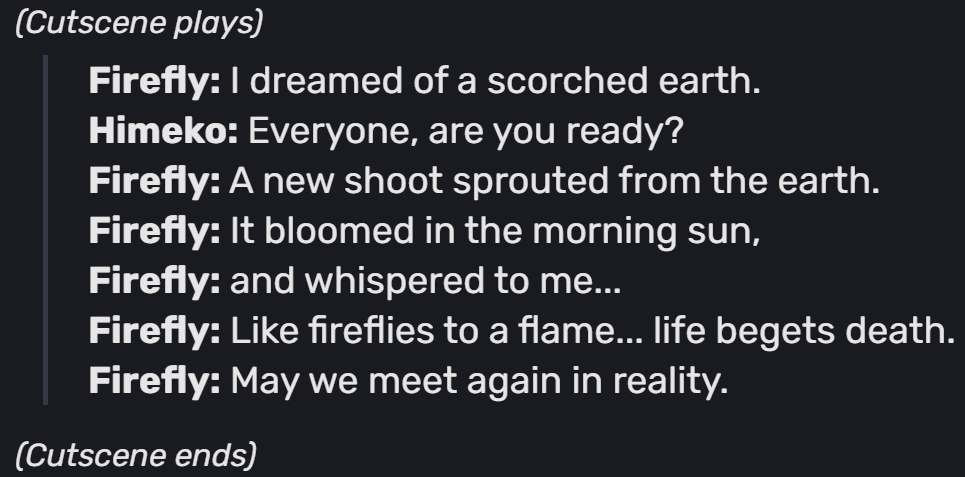This screenshot has width=965, height=477.
Task: Click "Firefly:" before "and whispered"
Action: tap(155, 285)
